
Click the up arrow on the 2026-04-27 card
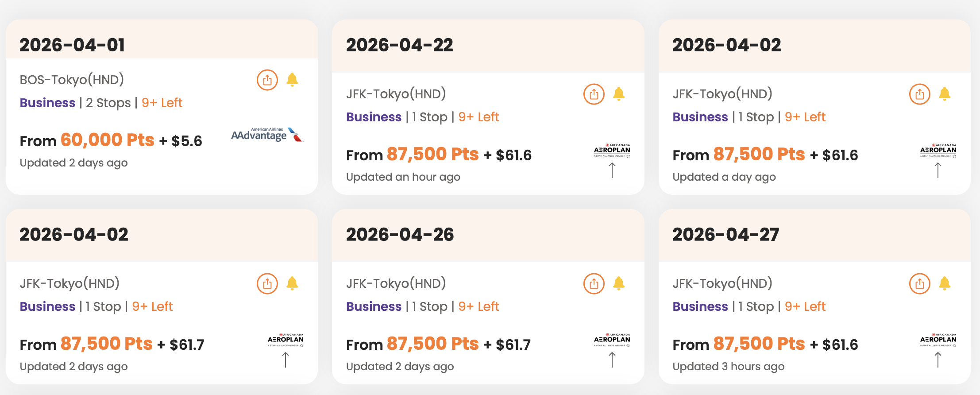click(938, 360)
